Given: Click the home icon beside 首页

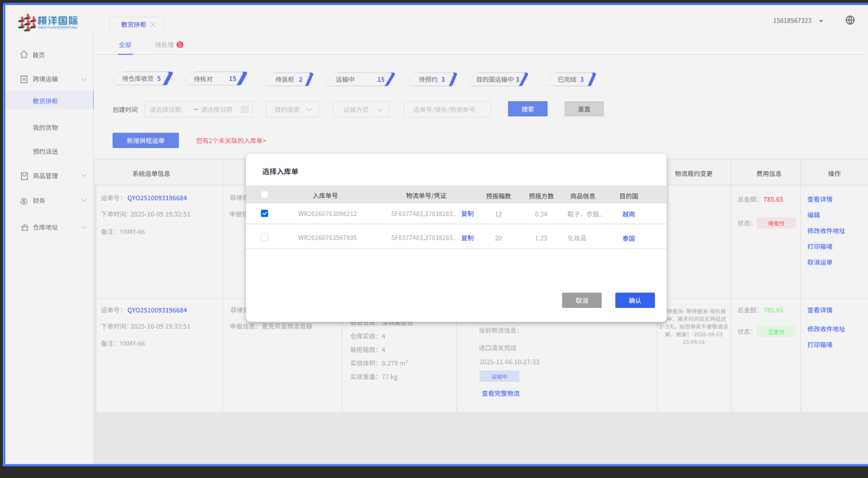Looking at the screenshot, I should pos(24,54).
